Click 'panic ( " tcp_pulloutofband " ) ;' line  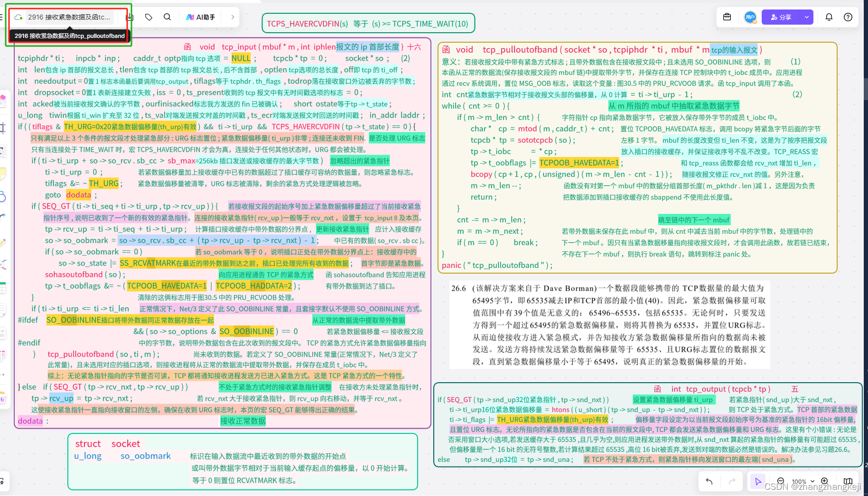tap(497, 265)
